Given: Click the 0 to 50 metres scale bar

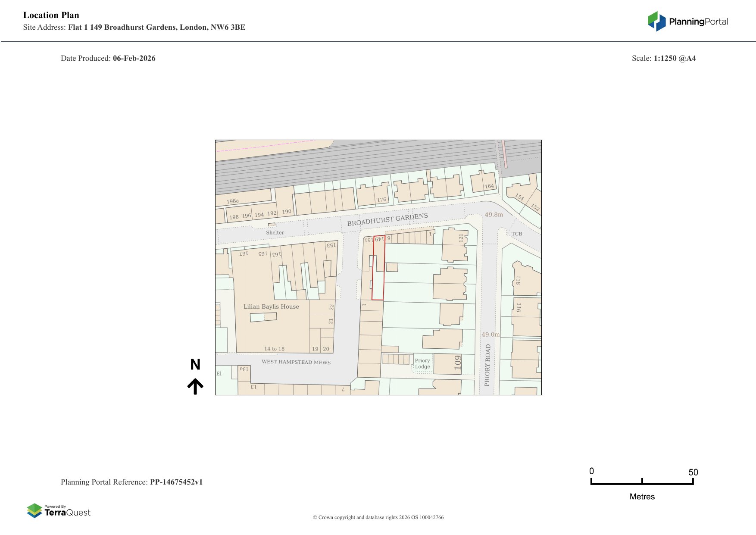Looking at the screenshot, I should point(642,482).
